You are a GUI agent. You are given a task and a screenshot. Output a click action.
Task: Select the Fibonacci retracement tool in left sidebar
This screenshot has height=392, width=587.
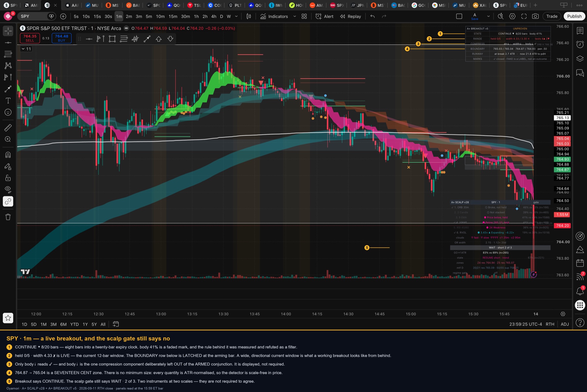pos(8,54)
